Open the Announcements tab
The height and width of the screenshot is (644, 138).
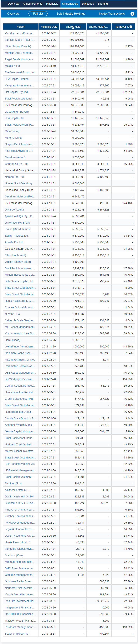pos(32,4)
